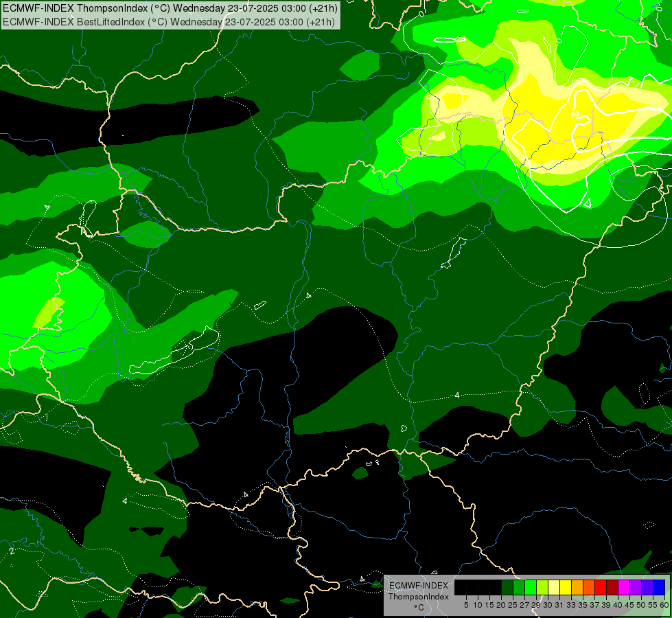Pick the pale yellow legend swatch

[554, 587]
